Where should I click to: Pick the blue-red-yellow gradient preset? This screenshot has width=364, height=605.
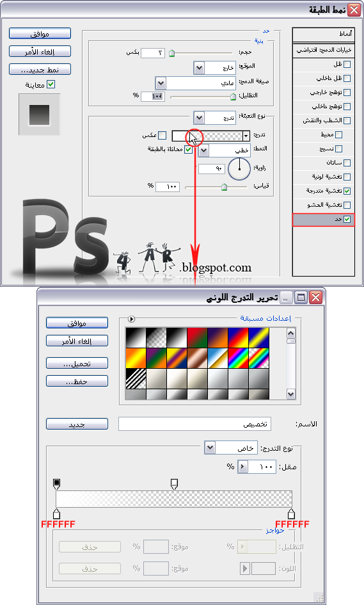(x=238, y=337)
